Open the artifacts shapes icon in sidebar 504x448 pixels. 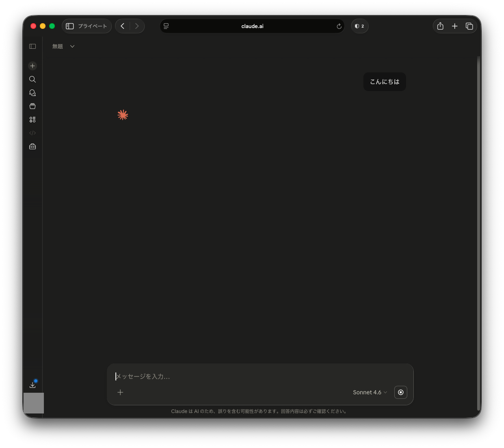[x=33, y=120]
